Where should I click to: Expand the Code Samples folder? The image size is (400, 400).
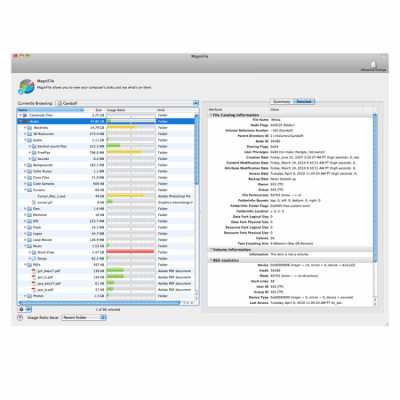point(25,184)
